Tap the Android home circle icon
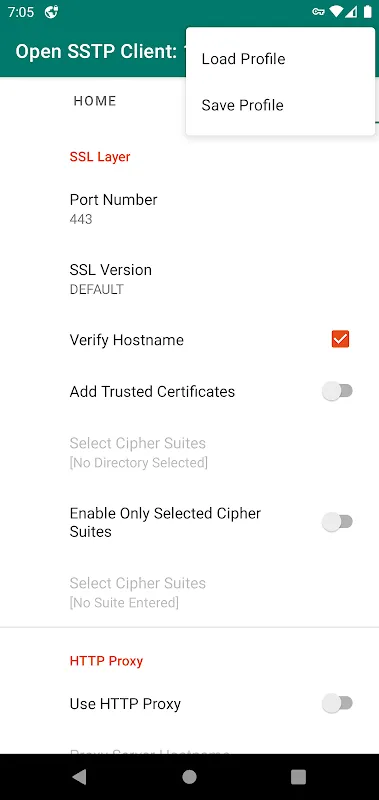379x800 pixels. 189,777
